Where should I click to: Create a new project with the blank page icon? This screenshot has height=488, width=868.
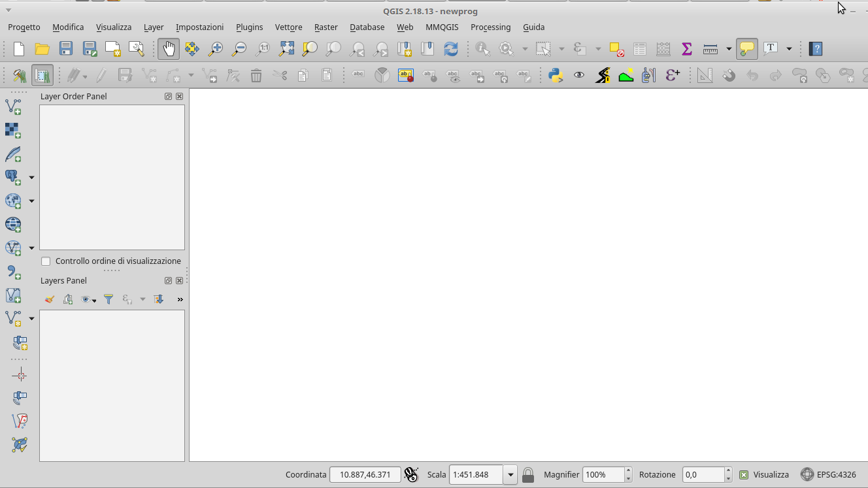[19, 49]
